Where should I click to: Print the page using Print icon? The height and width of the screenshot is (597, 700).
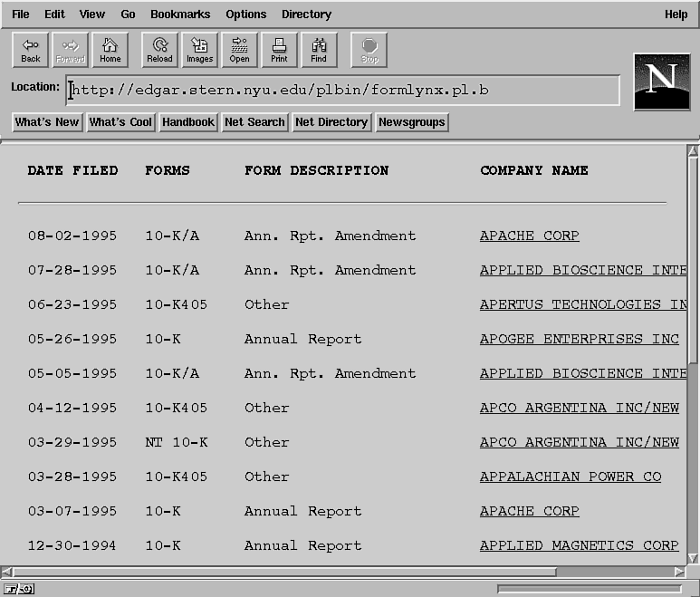click(279, 50)
